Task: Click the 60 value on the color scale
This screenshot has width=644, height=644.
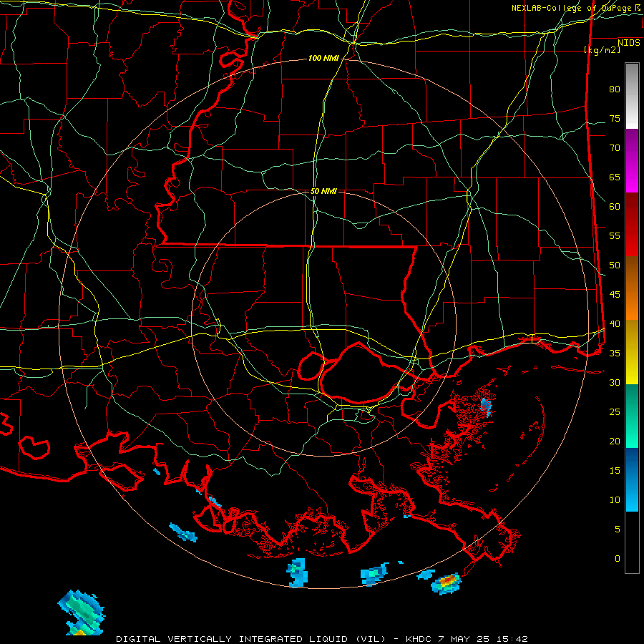Action: click(615, 207)
